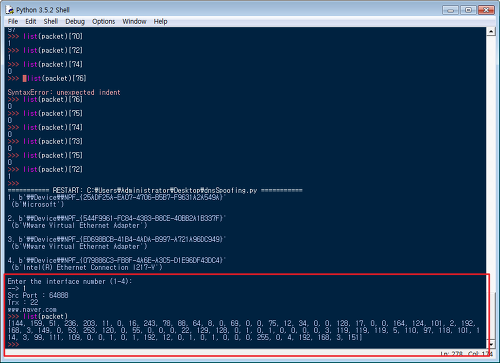Open the Help menu

160,22
